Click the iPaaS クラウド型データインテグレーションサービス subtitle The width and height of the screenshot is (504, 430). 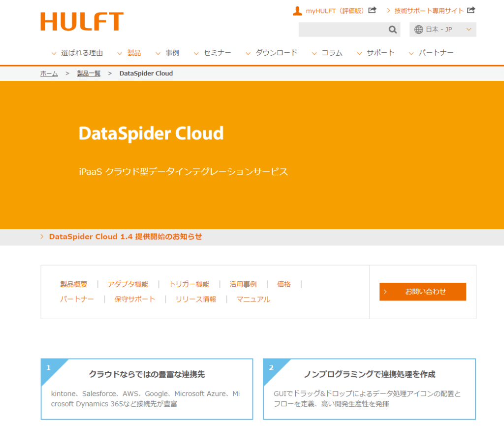pos(184,172)
